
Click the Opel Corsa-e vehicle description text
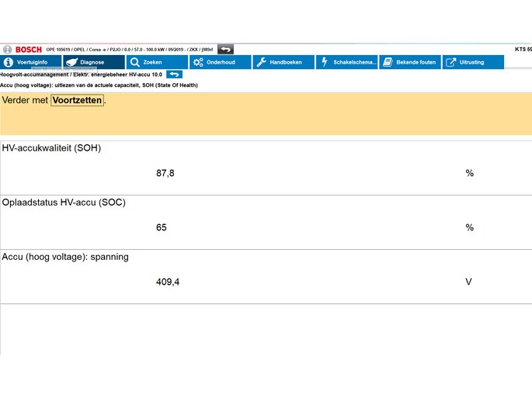(x=128, y=49)
